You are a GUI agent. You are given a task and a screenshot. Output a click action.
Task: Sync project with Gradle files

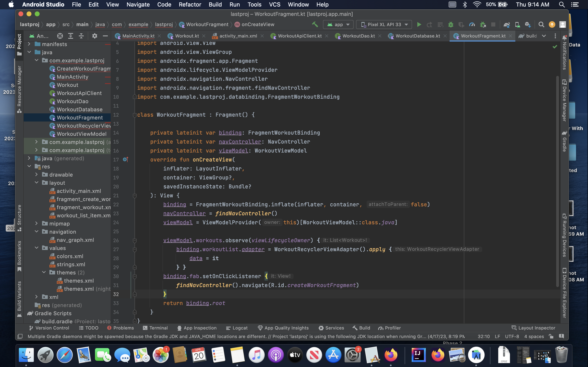(507, 24)
